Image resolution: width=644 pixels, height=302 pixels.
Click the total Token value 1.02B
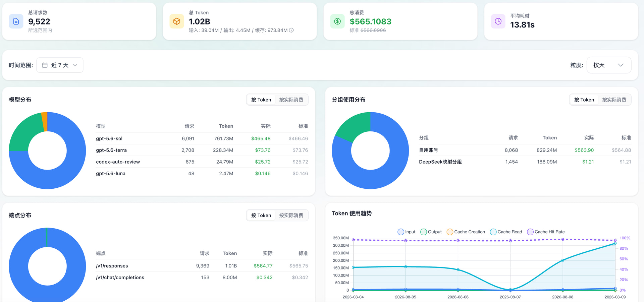point(200,21)
